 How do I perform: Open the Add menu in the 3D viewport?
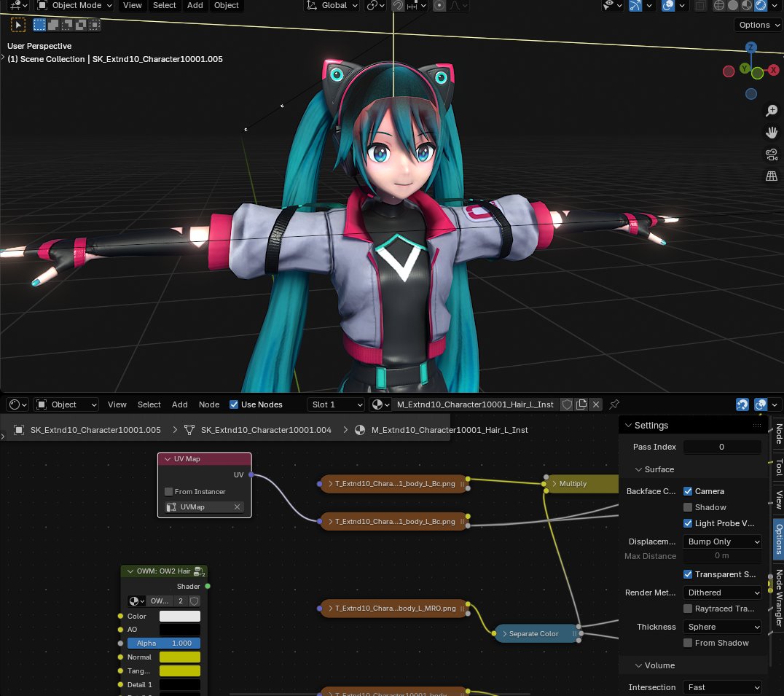click(x=195, y=5)
